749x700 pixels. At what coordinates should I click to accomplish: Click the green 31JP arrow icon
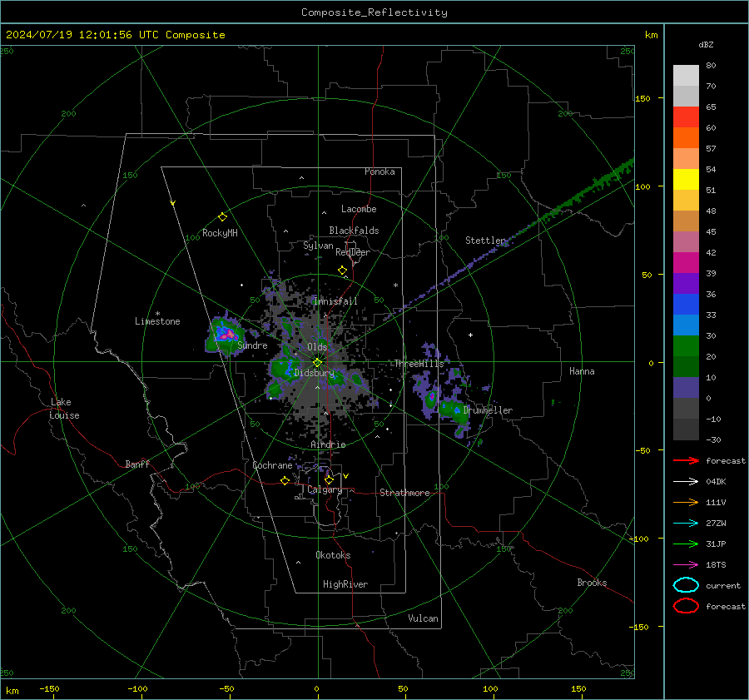click(x=686, y=544)
